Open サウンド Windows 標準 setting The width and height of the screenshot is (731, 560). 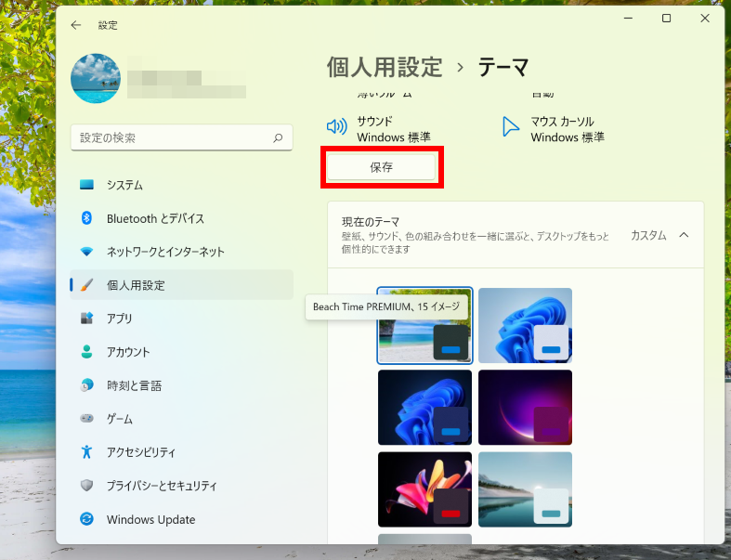(x=379, y=129)
